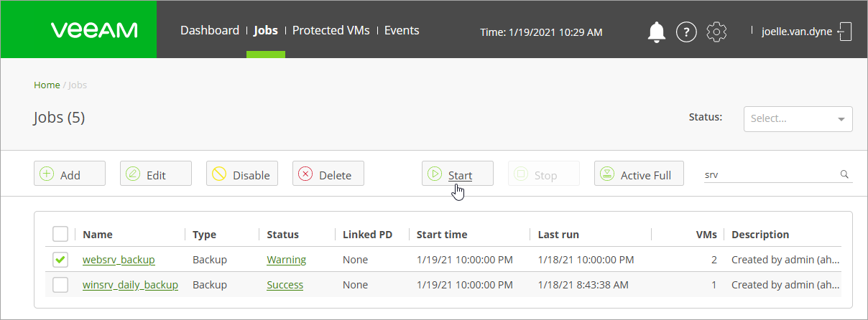Viewport: 868px width, 320px height.
Task: Toggle the select-all header checkbox
Action: 61,234
